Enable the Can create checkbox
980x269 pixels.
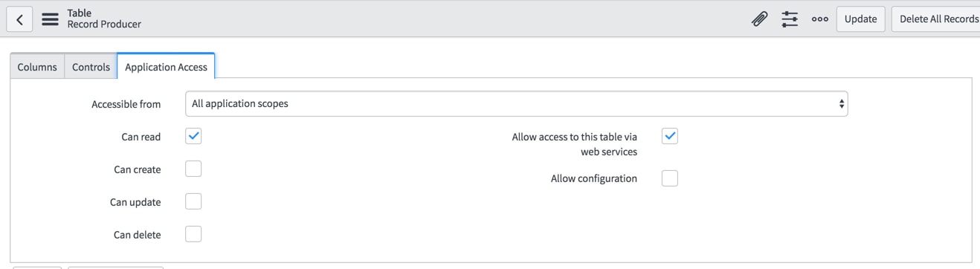[193, 169]
